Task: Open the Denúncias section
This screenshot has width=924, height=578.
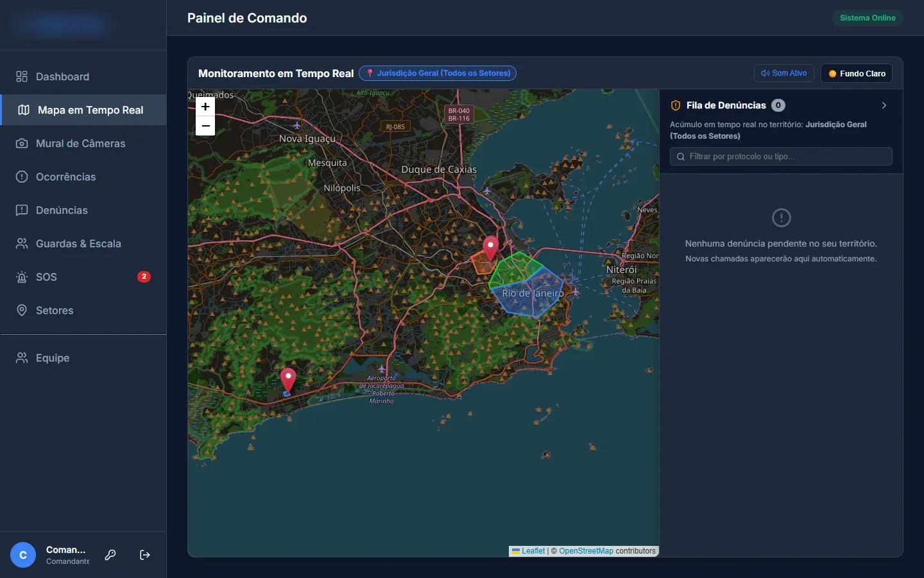Action: point(83,210)
